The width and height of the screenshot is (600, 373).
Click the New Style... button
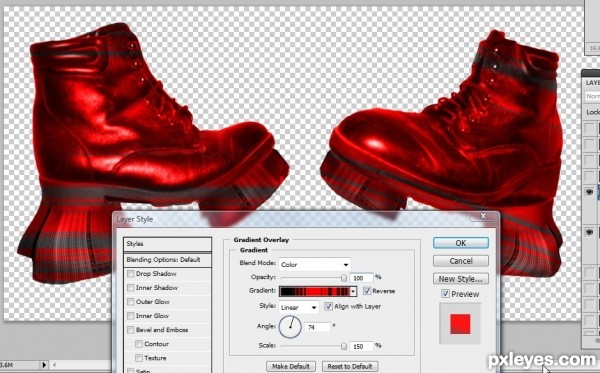(461, 279)
